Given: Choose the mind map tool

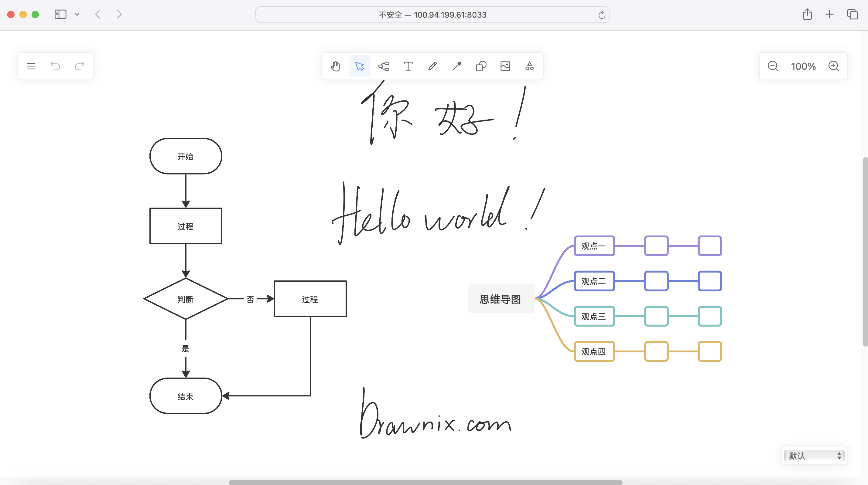Looking at the screenshot, I should pos(384,66).
